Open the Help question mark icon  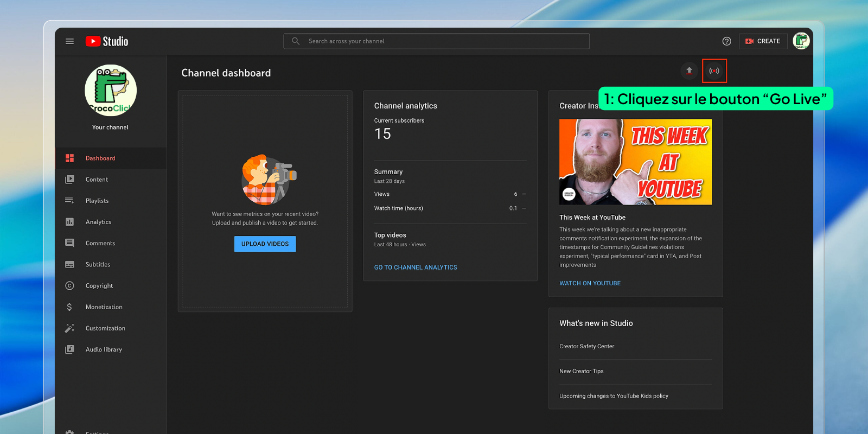pos(727,41)
